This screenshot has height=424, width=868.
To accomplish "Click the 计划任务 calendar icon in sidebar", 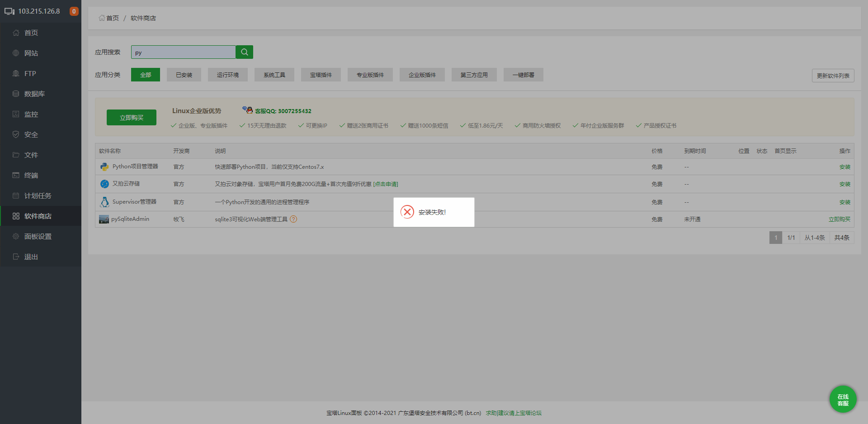I will tap(16, 195).
